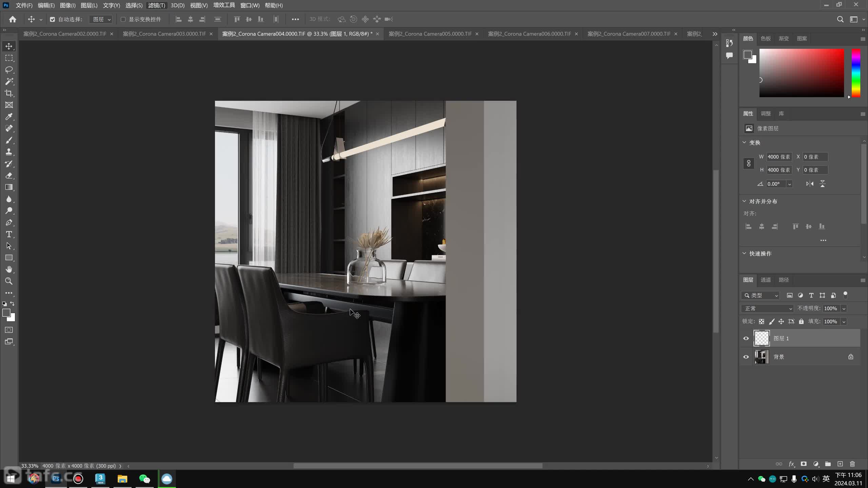Select the Healing Brush tool

9,128
